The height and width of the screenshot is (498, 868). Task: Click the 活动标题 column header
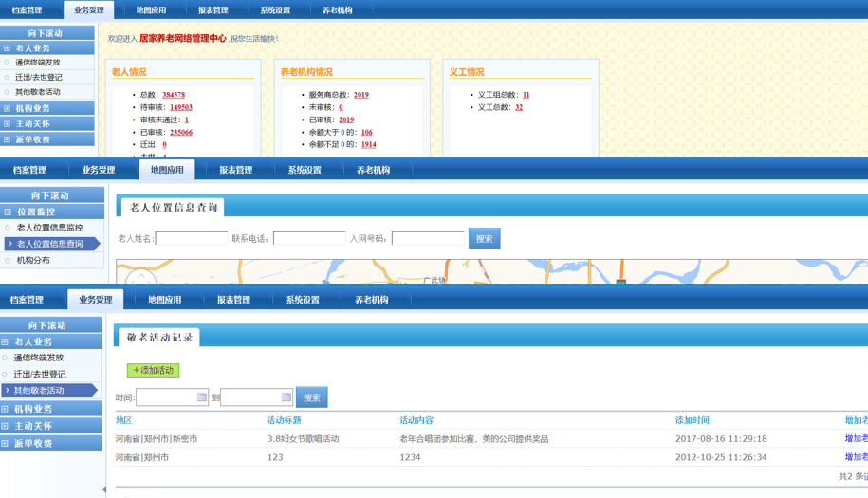click(x=284, y=420)
